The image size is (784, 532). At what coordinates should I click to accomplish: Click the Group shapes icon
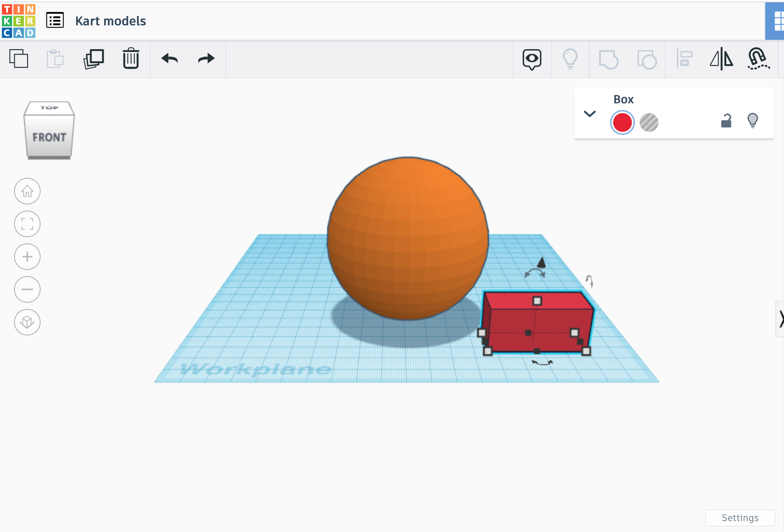click(608, 59)
